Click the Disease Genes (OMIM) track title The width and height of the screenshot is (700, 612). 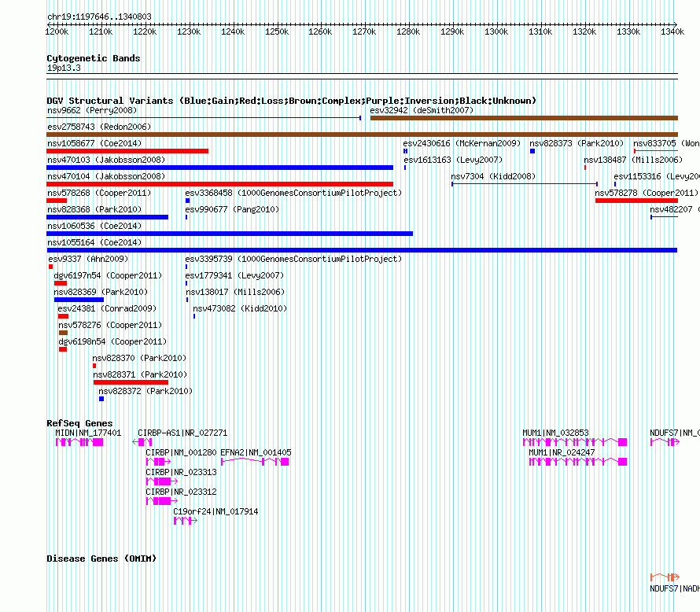click(x=101, y=559)
